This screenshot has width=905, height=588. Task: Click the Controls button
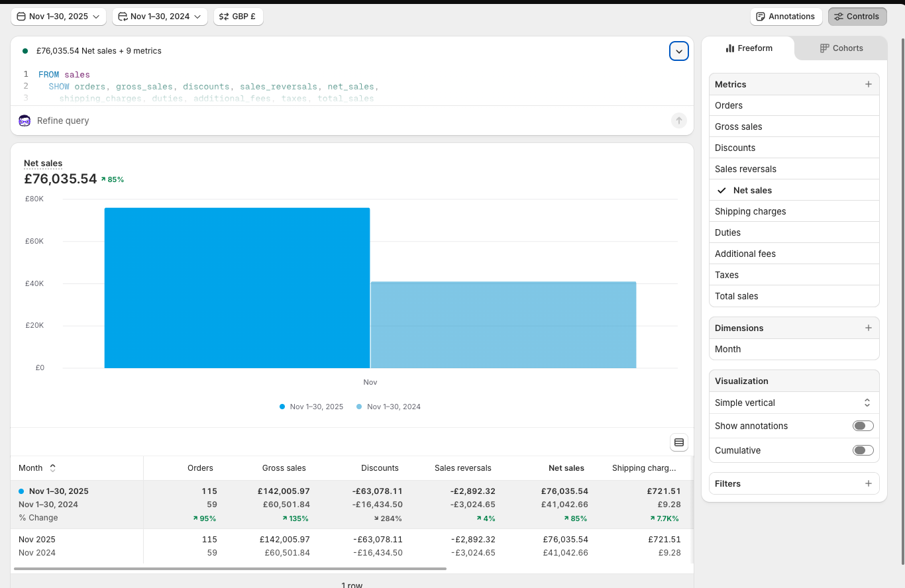857,17
